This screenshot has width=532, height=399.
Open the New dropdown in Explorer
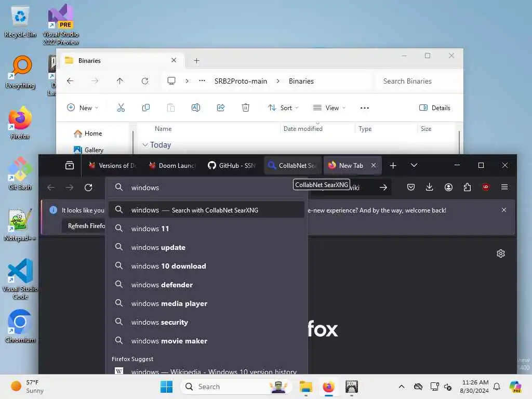click(x=83, y=108)
